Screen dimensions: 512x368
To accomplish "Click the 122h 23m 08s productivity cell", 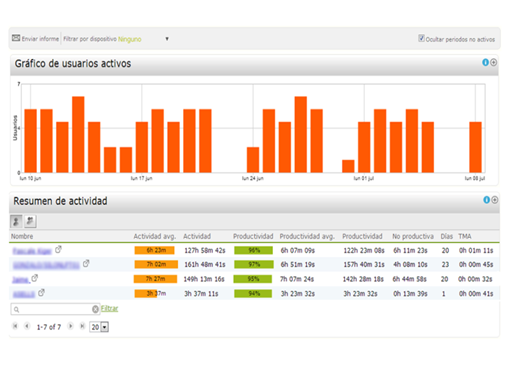I will click(x=364, y=251).
